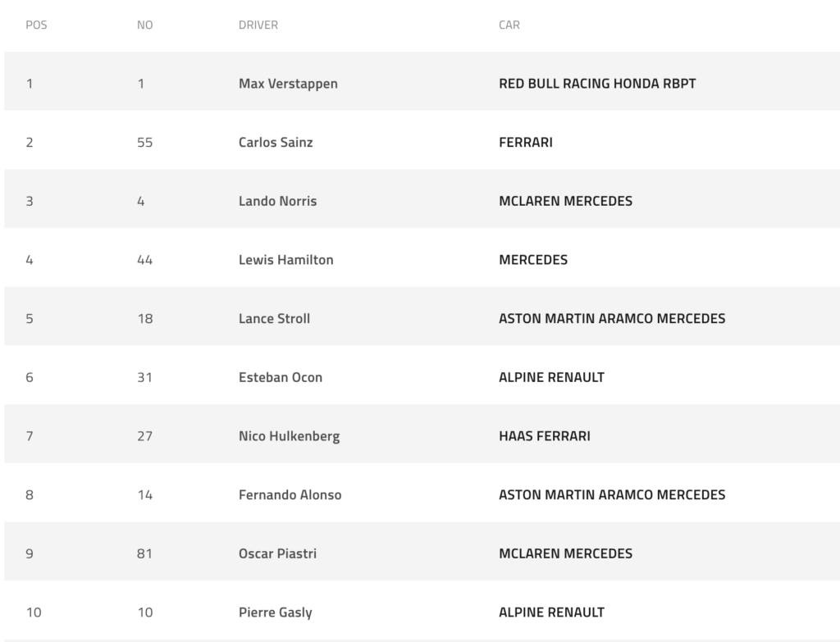Viewport: 840px width, 642px height.
Task: Click the Max Verstappen driver name
Action: [x=288, y=84]
